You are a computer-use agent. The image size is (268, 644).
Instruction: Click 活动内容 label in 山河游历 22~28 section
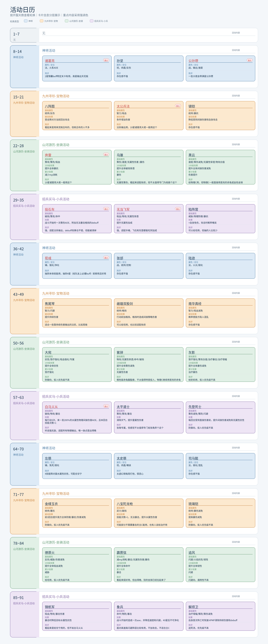pos(236,144)
